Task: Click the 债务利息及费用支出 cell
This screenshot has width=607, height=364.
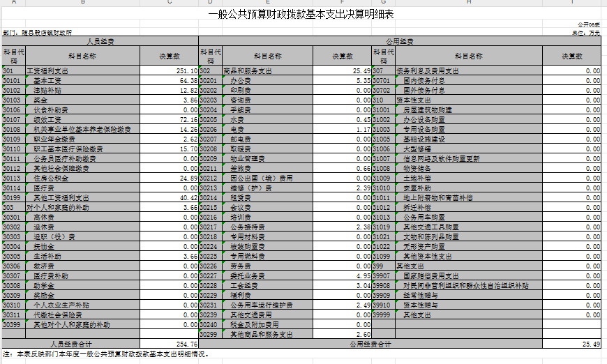Action: point(469,71)
